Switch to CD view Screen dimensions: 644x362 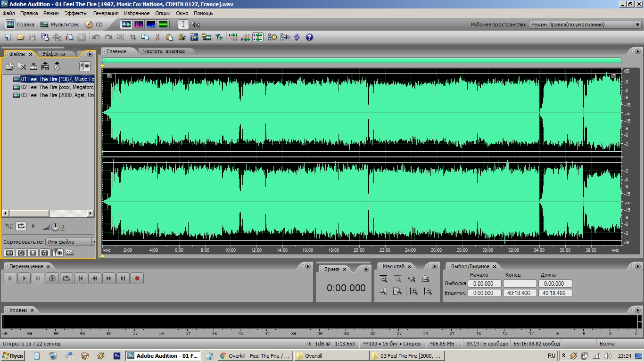(94, 25)
